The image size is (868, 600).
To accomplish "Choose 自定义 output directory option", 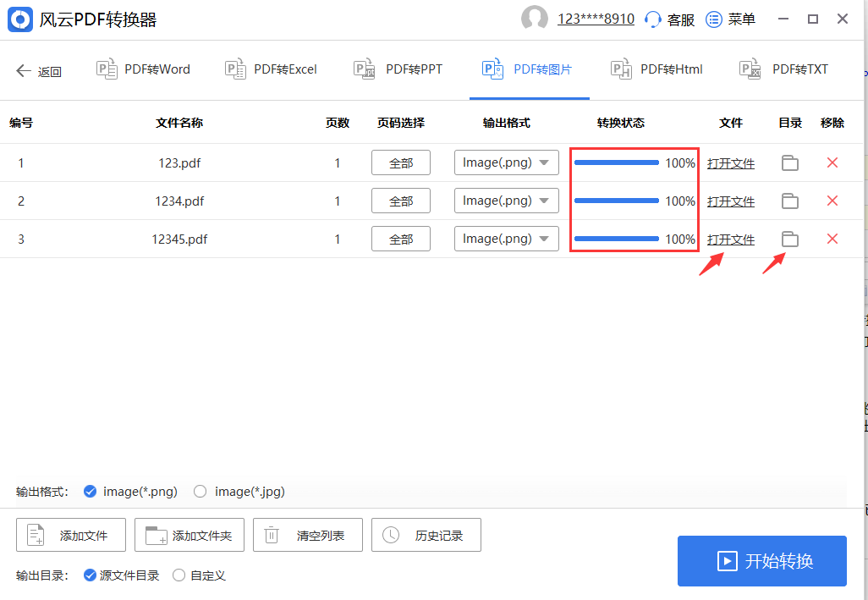I will [x=179, y=575].
